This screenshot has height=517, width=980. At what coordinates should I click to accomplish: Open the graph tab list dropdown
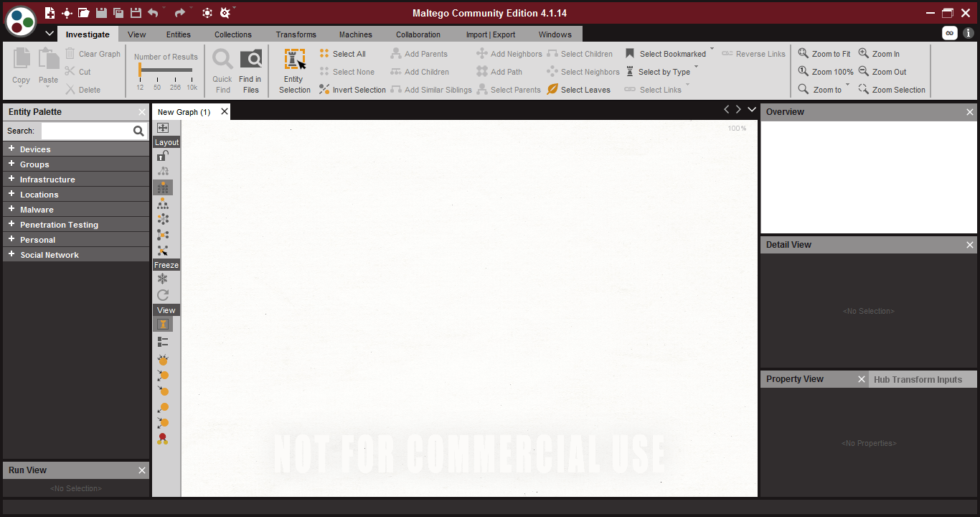752,109
